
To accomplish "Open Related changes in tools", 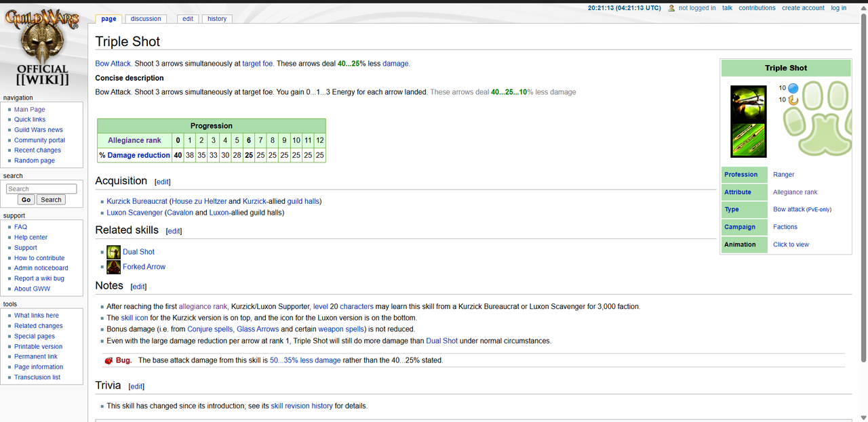I will 39,326.
